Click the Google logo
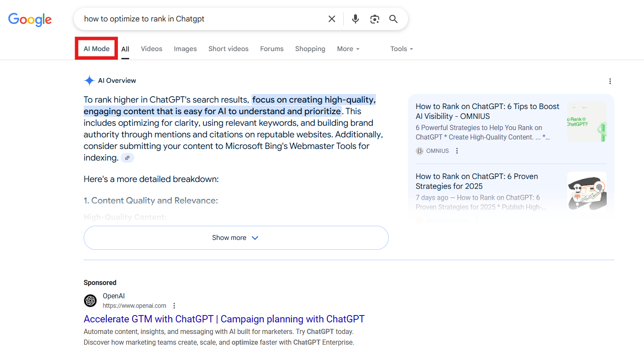Viewport: 644px width, 355px height. (x=30, y=19)
